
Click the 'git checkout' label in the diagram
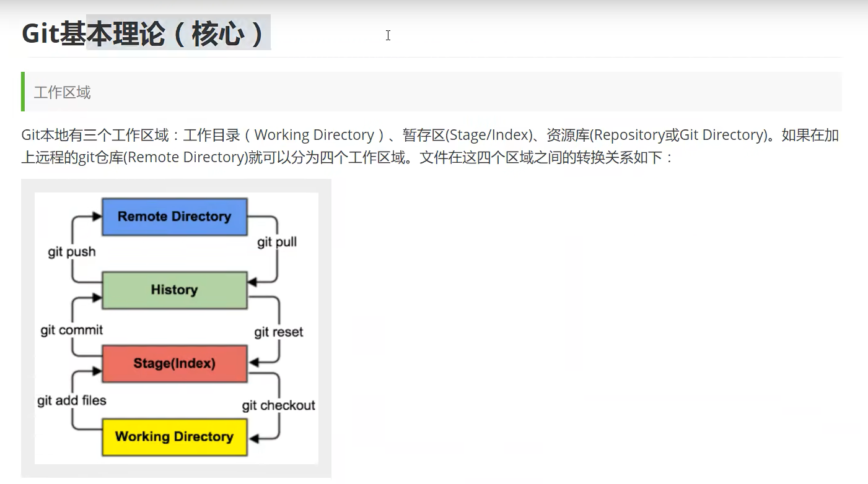(279, 405)
